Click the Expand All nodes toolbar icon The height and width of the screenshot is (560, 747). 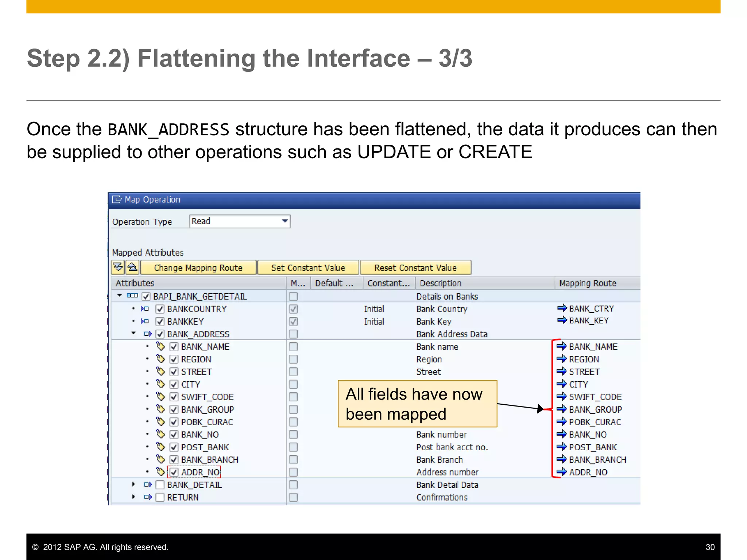tap(118, 267)
